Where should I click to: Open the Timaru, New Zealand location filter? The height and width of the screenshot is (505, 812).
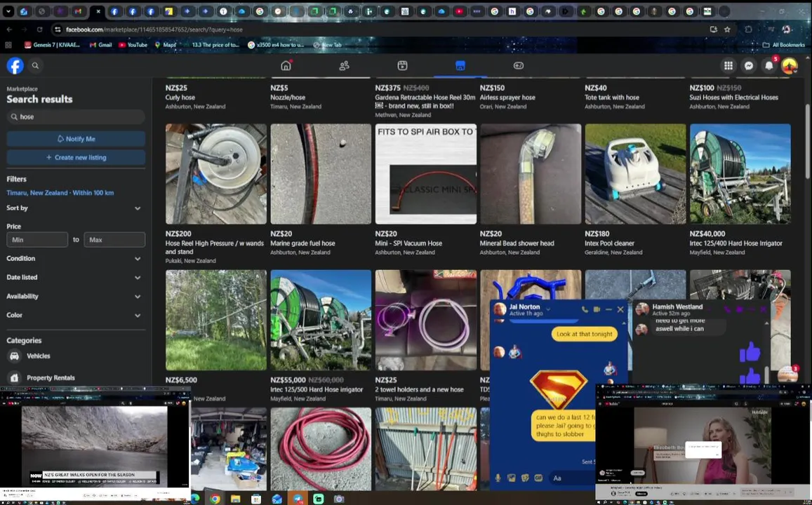click(x=60, y=192)
